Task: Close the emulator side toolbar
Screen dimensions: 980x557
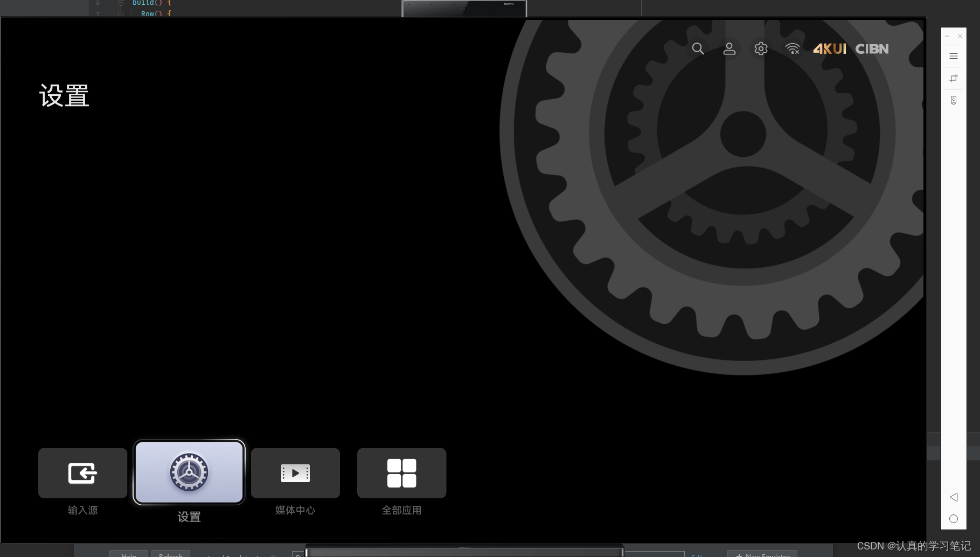Action: (x=960, y=36)
